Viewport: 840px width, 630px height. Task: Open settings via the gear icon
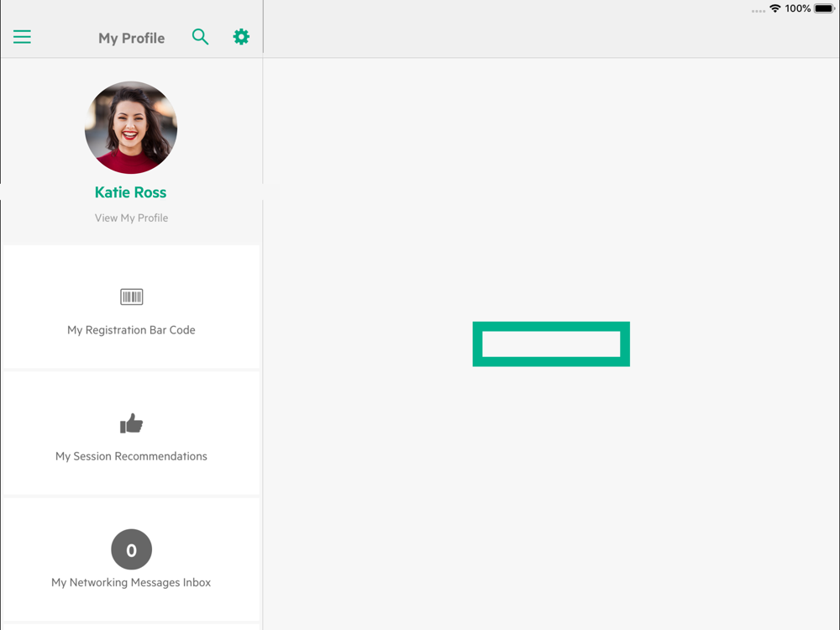pyautogui.click(x=241, y=37)
